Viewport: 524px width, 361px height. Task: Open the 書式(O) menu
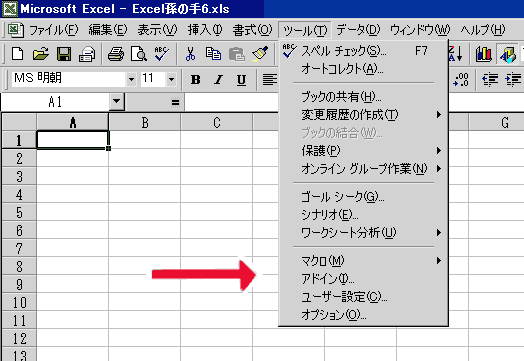252,30
